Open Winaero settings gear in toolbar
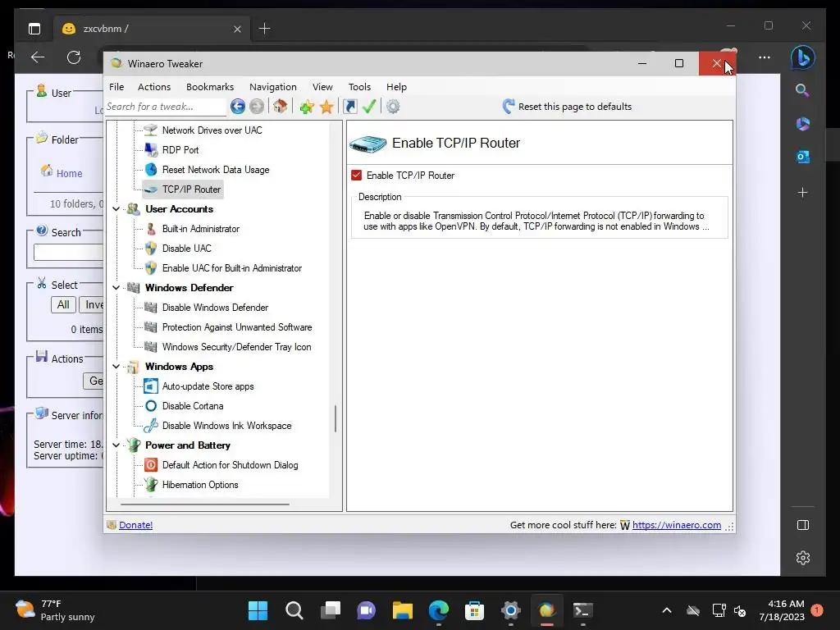This screenshot has width=840, height=630. pos(393,107)
